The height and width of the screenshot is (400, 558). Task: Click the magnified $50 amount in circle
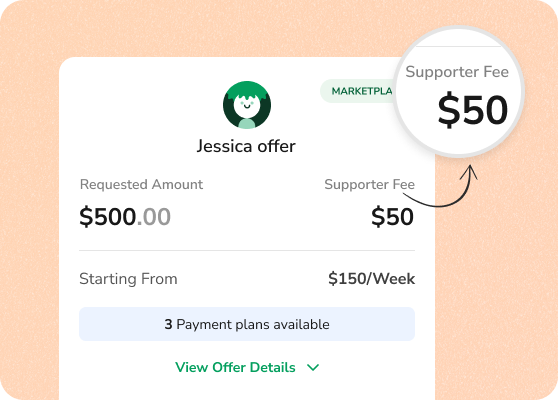pos(473,110)
